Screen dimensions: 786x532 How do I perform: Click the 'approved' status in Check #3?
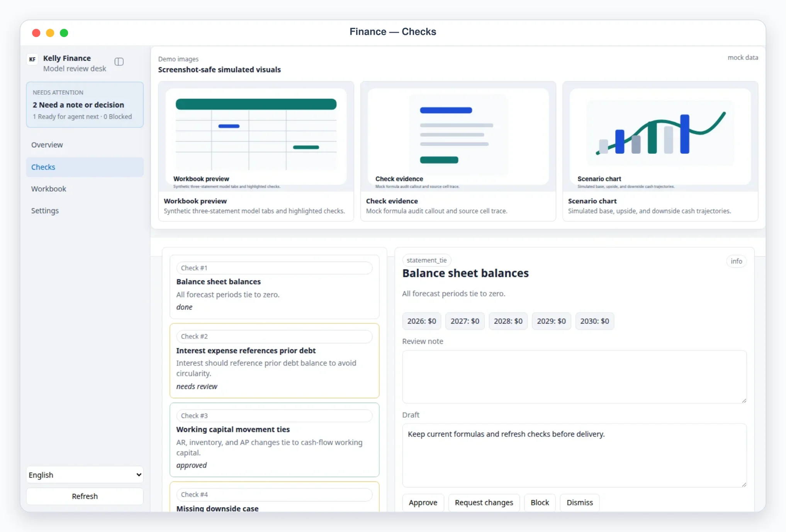[x=191, y=465]
